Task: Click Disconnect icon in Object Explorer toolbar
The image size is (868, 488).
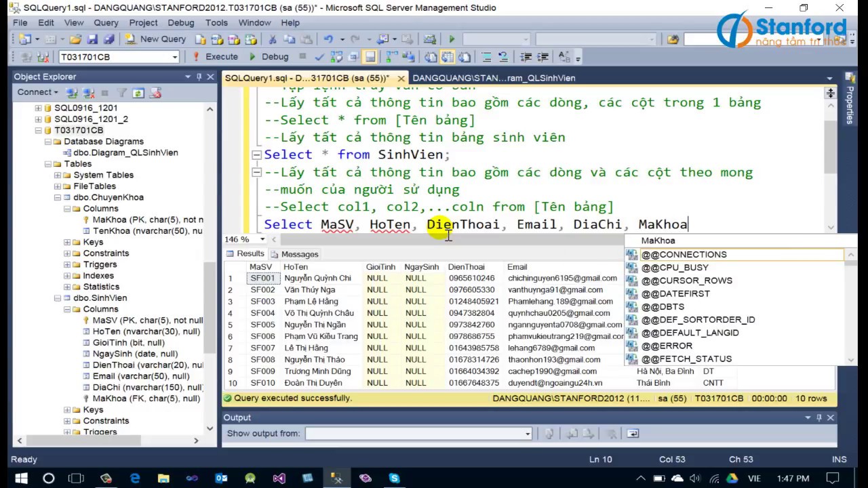Action: tap(89, 93)
